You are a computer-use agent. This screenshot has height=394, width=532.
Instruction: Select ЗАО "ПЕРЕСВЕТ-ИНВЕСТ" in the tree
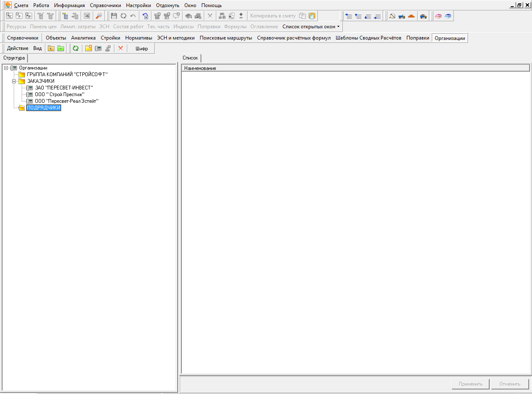[64, 88]
